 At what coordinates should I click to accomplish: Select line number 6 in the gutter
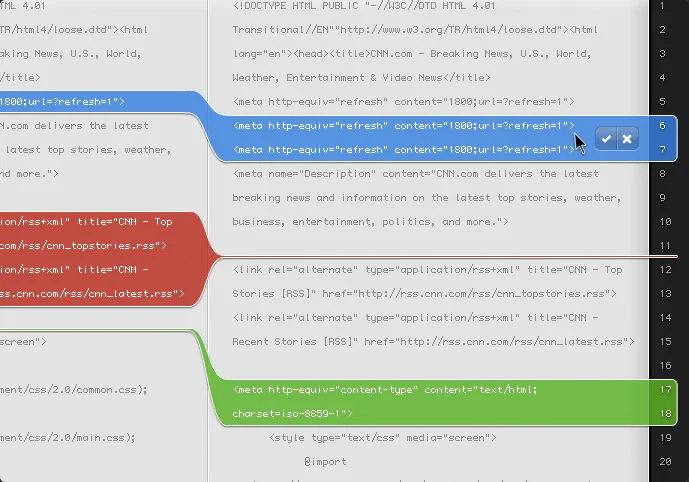(662, 126)
